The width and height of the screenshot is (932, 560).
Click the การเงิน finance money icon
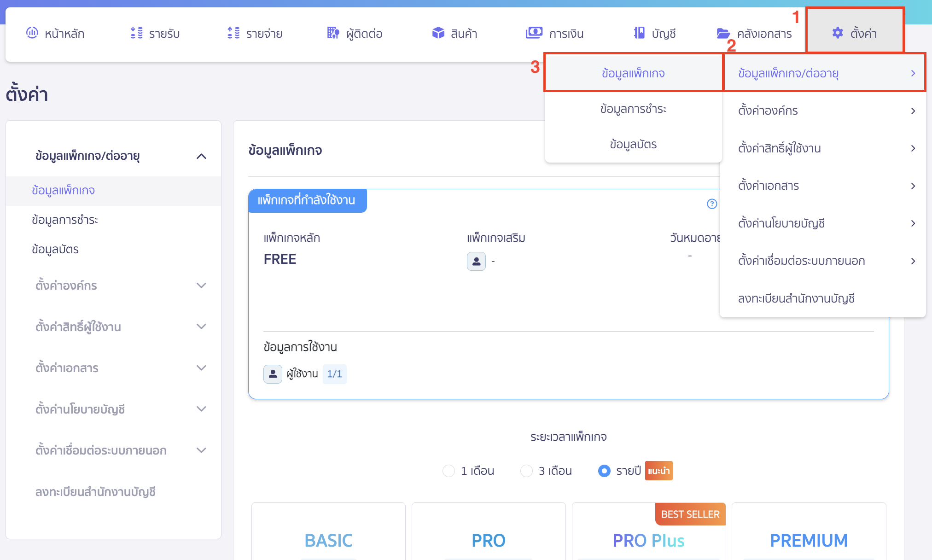point(534,33)
